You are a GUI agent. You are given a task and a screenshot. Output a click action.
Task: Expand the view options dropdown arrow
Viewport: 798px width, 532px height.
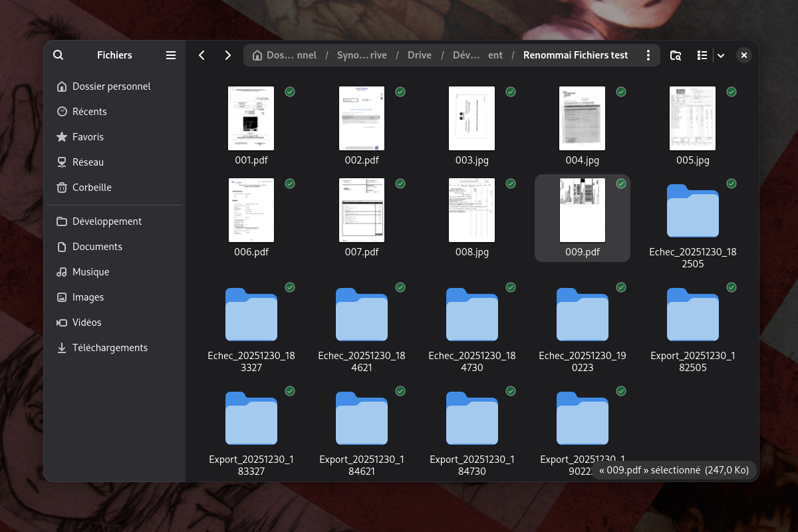coord(720,55)
